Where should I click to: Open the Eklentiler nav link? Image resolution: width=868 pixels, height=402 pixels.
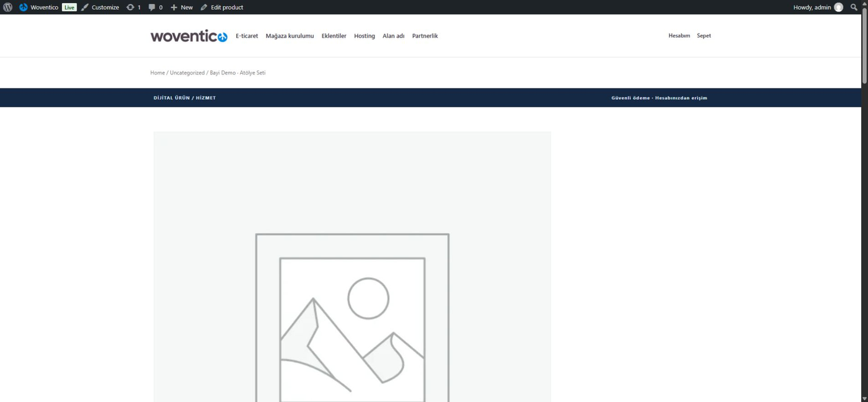point(334,36)
